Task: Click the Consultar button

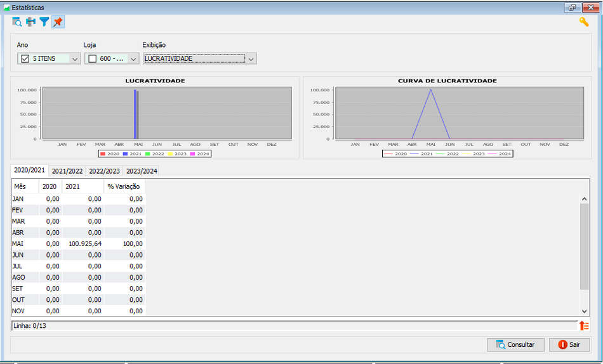Action: click(x=515, y=344)
